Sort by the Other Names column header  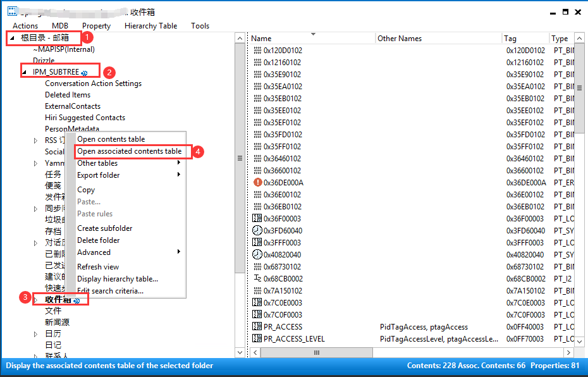438,38
